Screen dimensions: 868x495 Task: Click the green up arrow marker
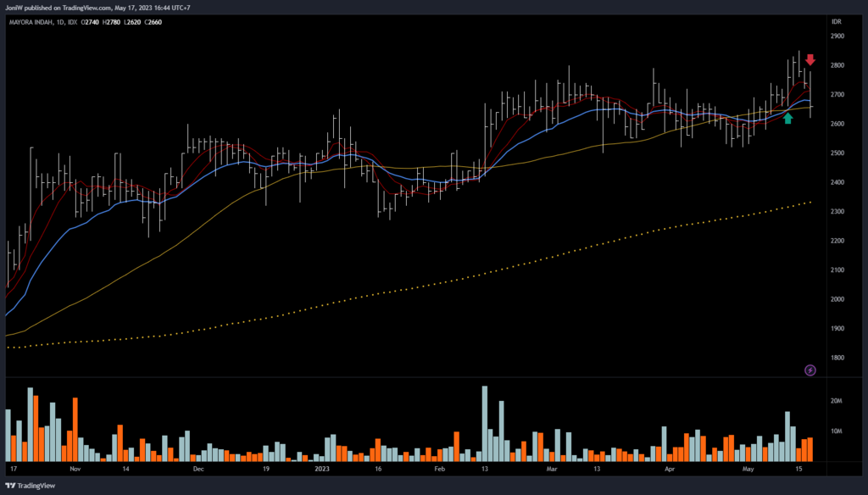click(788, 119)
